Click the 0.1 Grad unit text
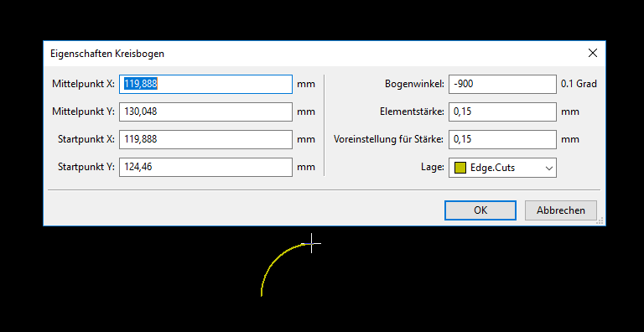644x332 pixels. click(579, 84)
